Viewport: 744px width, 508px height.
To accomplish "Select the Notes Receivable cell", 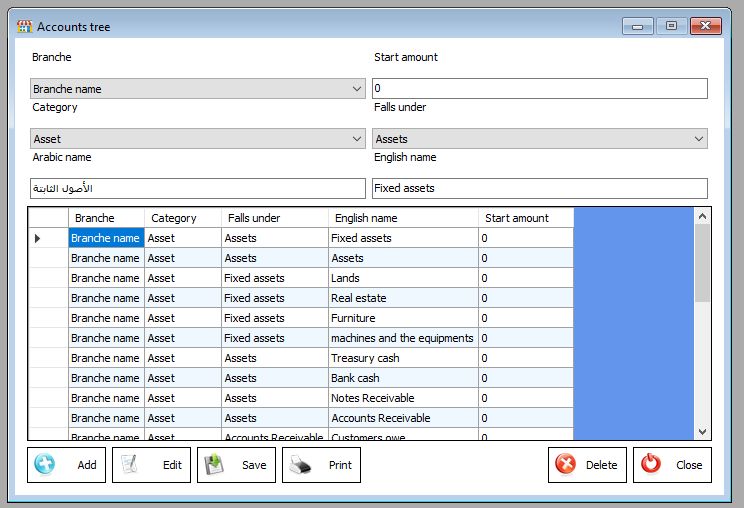I will pos(403,398).
